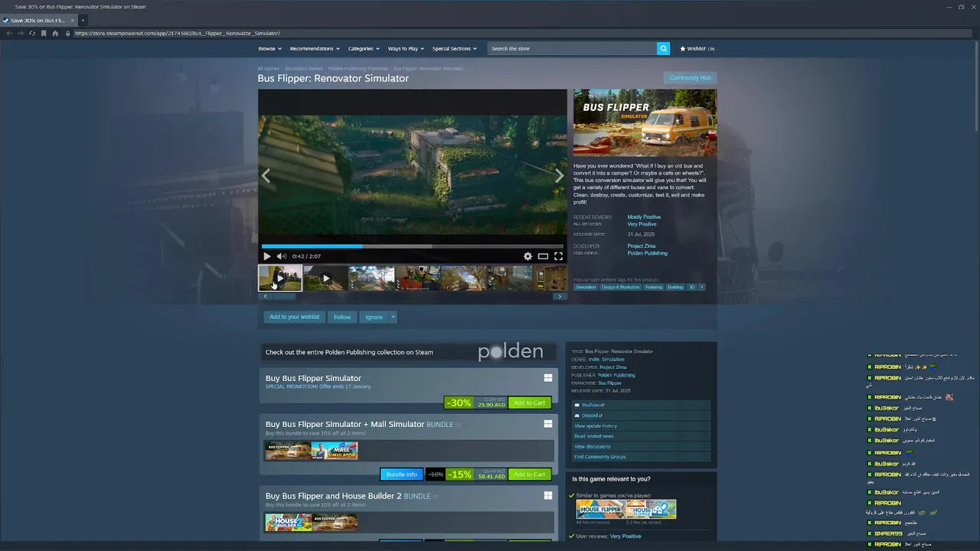The width and height of the screenshot is (980, 551).
Task: Open the Relaxing tag
Action: click(653, 287)
